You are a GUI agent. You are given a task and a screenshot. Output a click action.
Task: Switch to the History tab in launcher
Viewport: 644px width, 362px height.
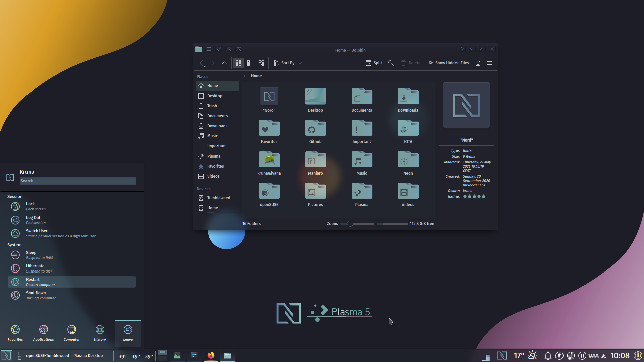pyautogui.click(x=100, y=333)
